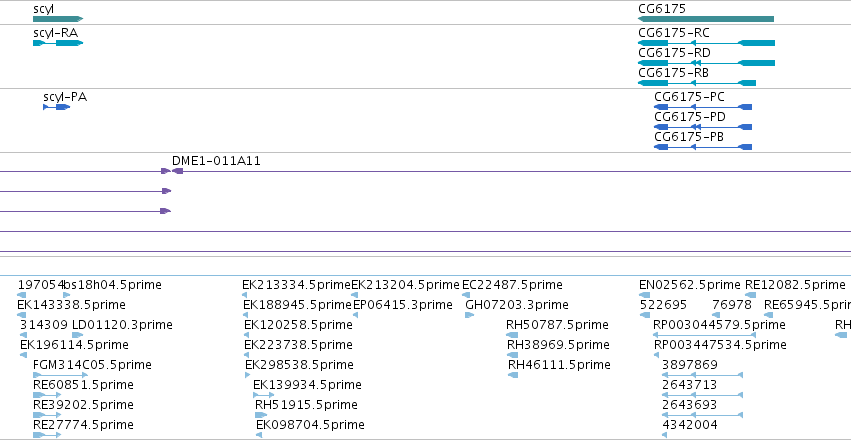Select the DME1-011A11 clone arrow marker
Image resolution: width=851 pixels, height=440 pixels.
177,171
